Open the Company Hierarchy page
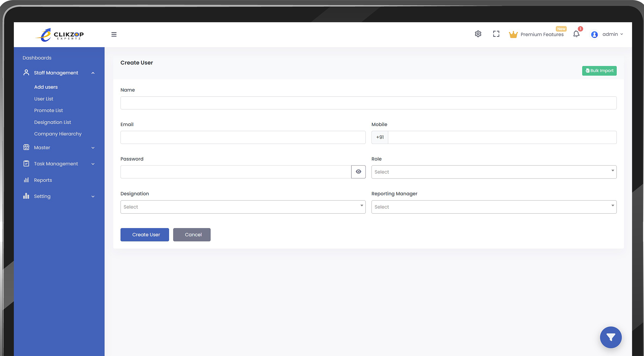This screenshot has height=356, width=644. (x=58, y=134)
